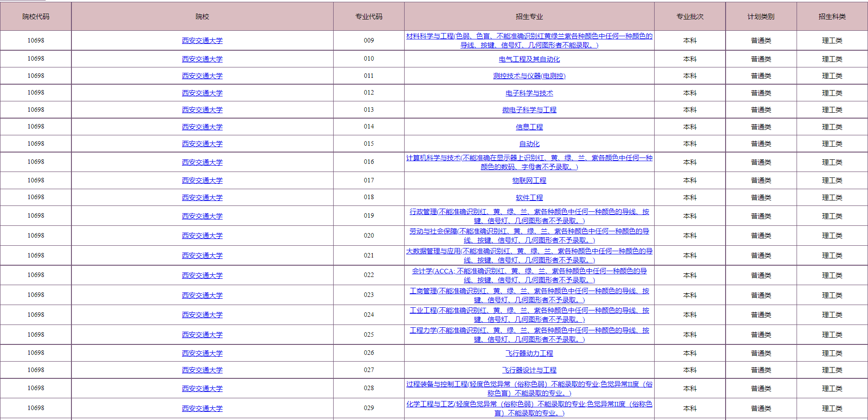Screen dimensions: 868x420
Task: Click 西安交通大学 link in row 016
Action: tap(202, 162)
